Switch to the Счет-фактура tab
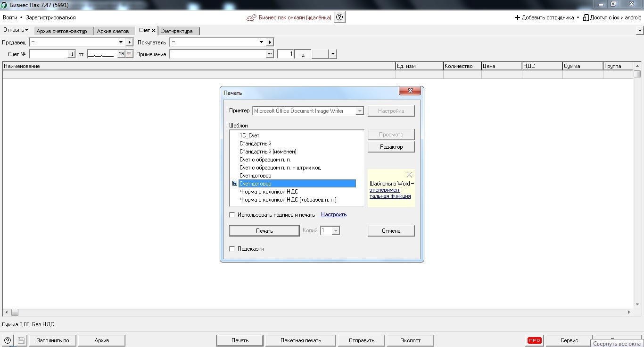The image size is (644, 347). 176,31
